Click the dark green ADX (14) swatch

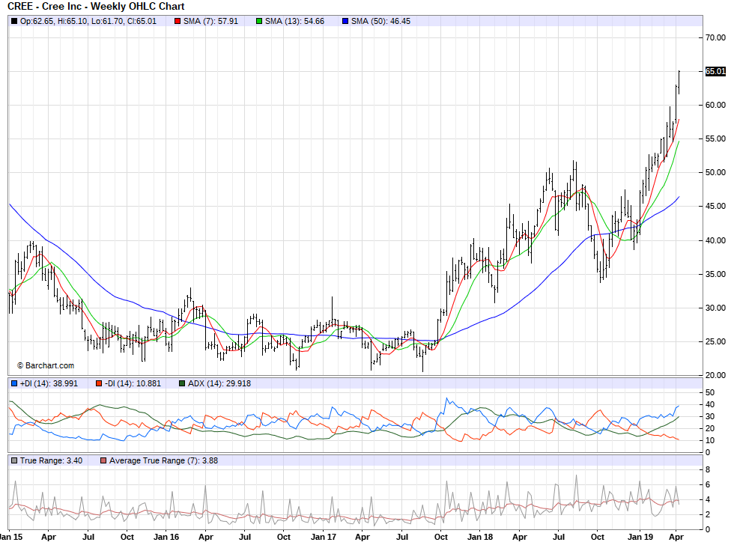click(182, 383)
